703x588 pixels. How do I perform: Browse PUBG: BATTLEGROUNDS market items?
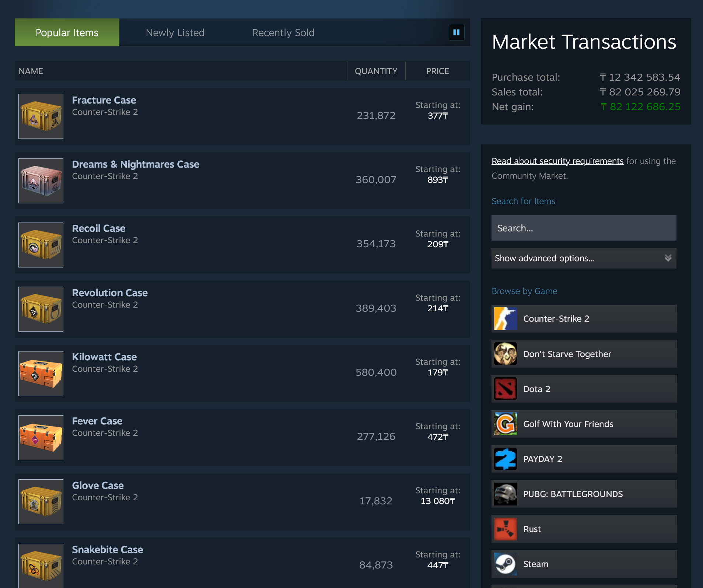(x=584, y=494)
